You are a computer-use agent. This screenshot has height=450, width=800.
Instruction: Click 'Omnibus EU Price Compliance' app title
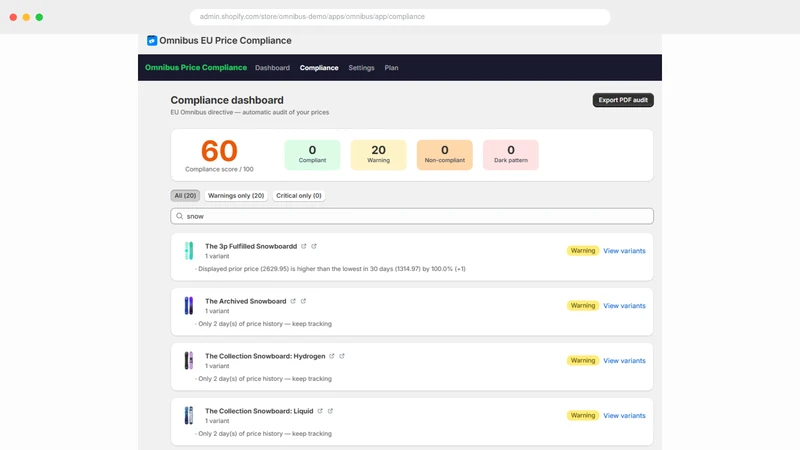coord(225,40)
